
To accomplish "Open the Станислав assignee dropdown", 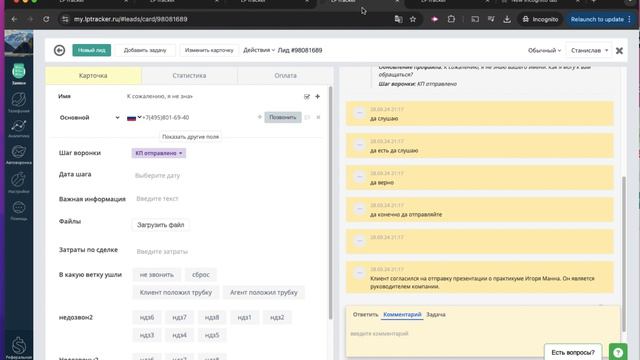I will coord(589,50).
